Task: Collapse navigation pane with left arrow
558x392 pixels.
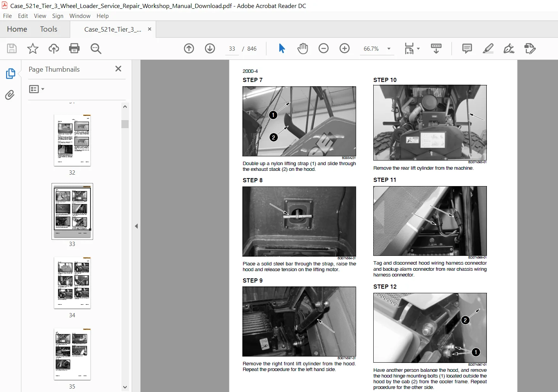Action: coord(136,226)
